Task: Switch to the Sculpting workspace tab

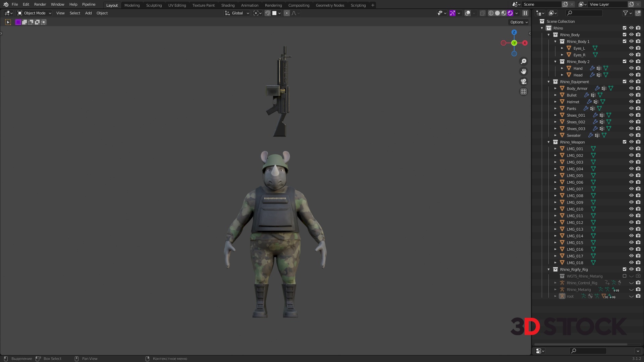Action: pos(154,5)
